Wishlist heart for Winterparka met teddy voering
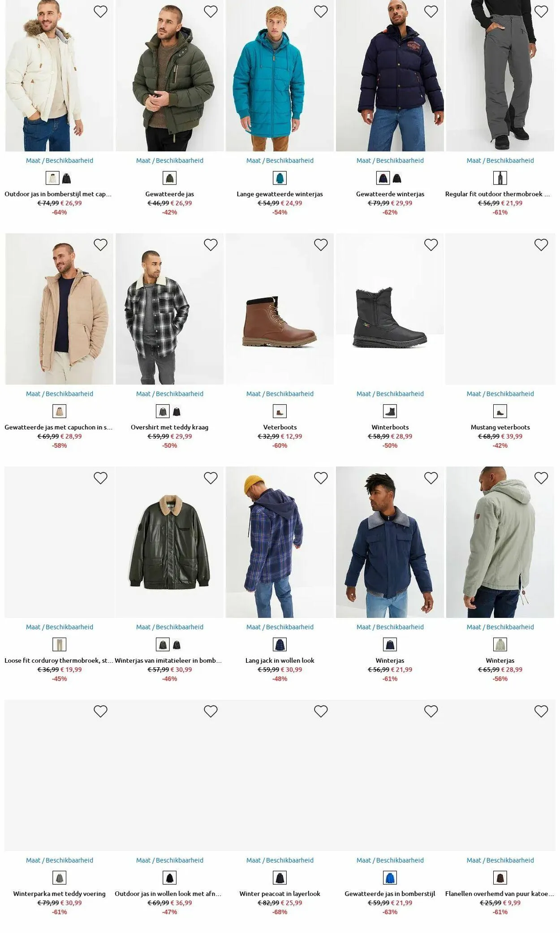Screen dimensions: 560x933 click(x=100, y=711)
